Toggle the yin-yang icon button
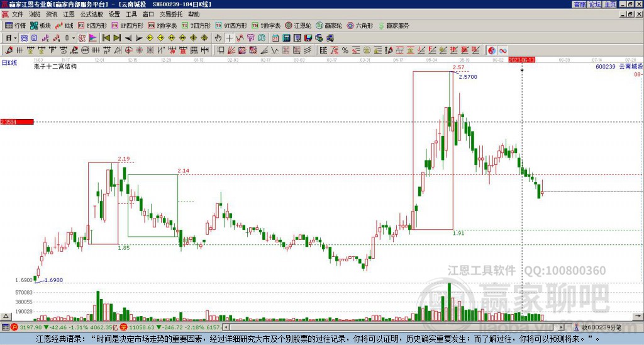Viewport: 644px width, 345px height. pos(492,50)
